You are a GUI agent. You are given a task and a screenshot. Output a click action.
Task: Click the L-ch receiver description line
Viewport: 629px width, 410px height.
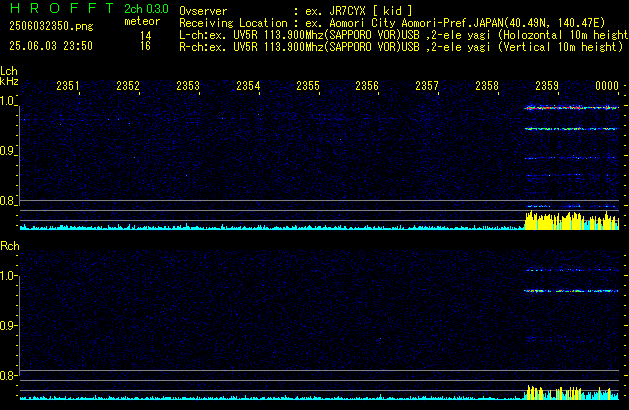point(404,35)
